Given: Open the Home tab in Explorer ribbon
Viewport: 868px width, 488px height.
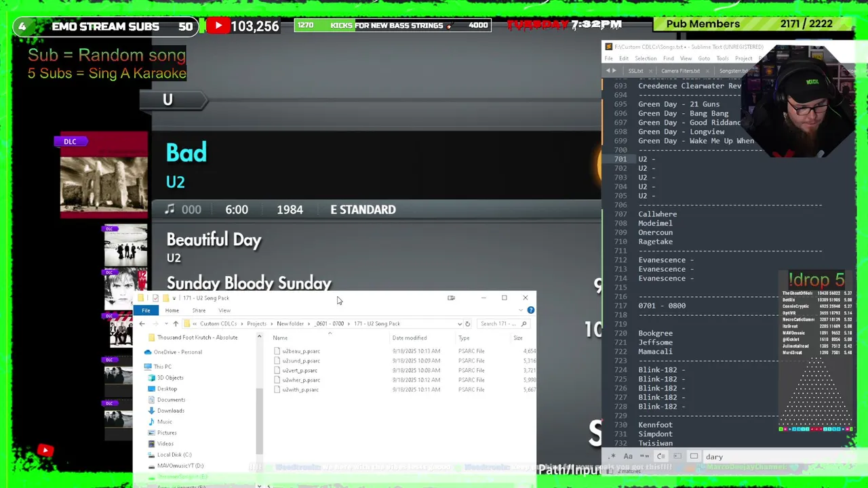Looking at the screenshot, I should [x=172, y=310].
